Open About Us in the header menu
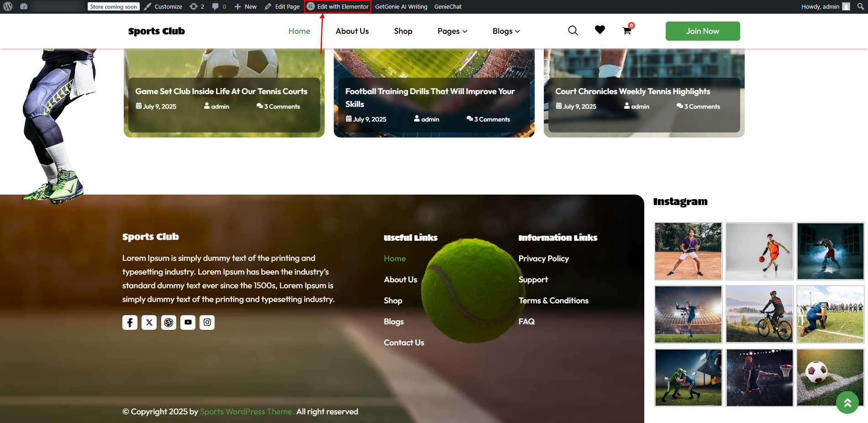Screen dimensions: 868x423 tap(352, 31)
